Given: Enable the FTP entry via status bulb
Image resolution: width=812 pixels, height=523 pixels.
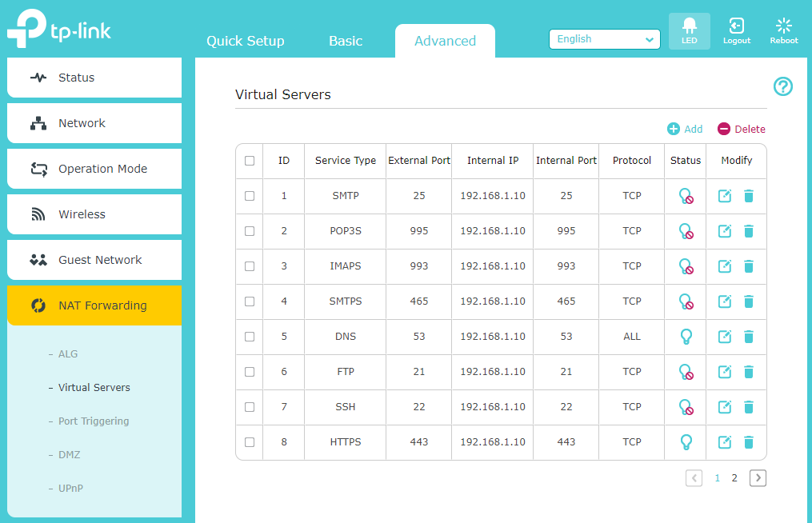Looking at the screenshot, I should pyautogui.click(x=686, y=372).
